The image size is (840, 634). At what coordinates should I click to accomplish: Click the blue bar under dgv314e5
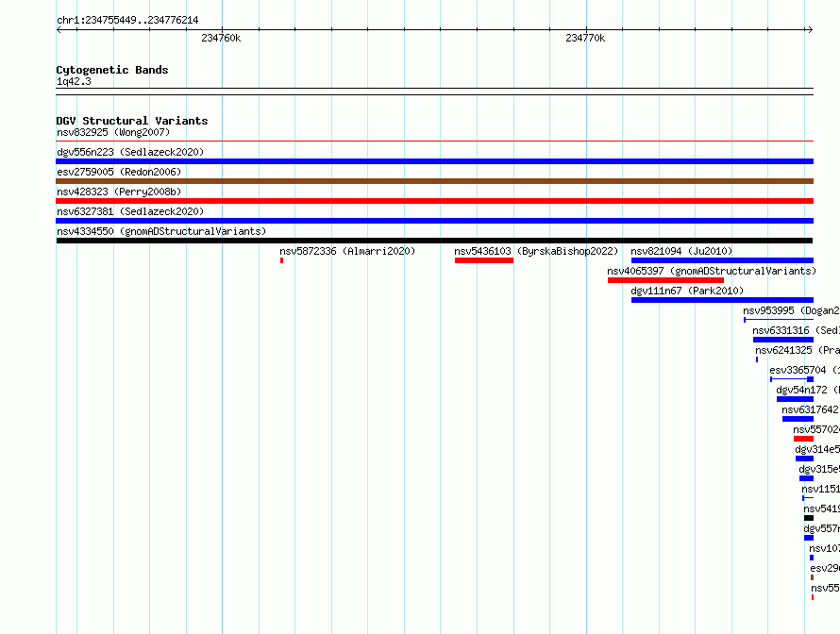point(805,459)
